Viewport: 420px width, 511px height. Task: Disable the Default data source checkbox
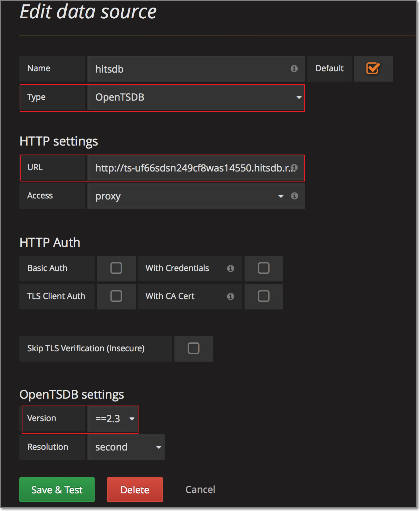click(x=373, y=68)
